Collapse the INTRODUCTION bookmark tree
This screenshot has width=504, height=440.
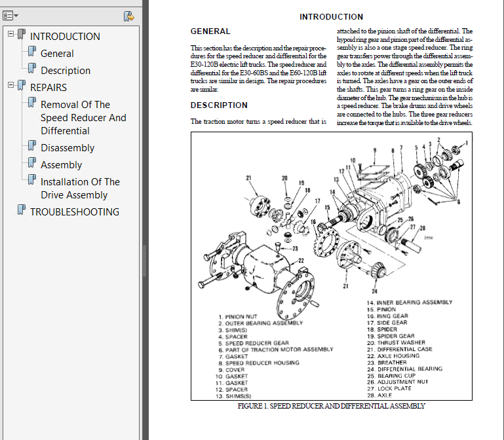point(11,33)
